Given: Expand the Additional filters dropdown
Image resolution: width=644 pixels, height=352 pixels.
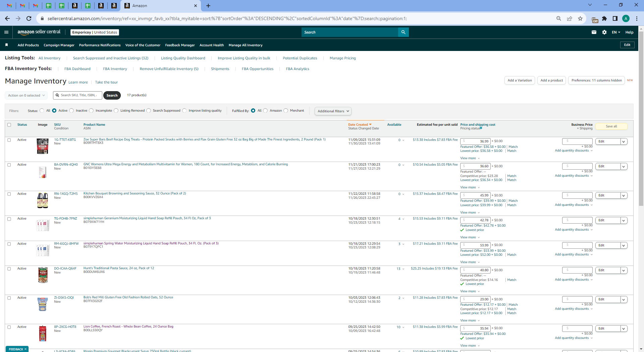Looking at the screenshot, I should coord(333,111).
